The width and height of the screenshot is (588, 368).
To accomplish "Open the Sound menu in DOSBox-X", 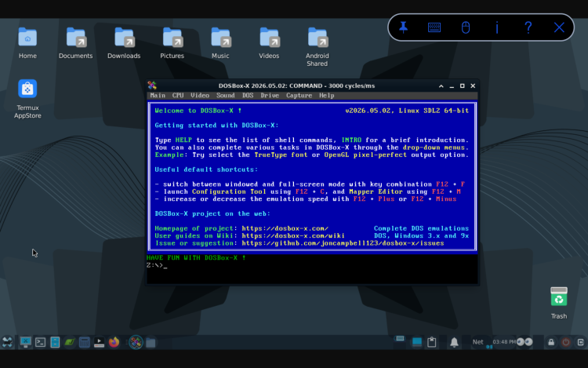I will [225, 95].
